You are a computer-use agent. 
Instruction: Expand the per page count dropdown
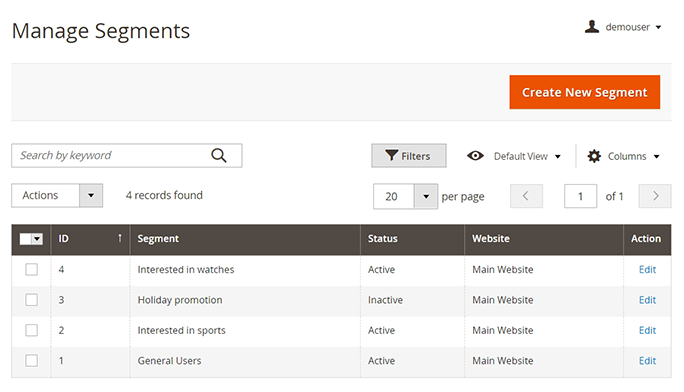click(x=426, y=196)
